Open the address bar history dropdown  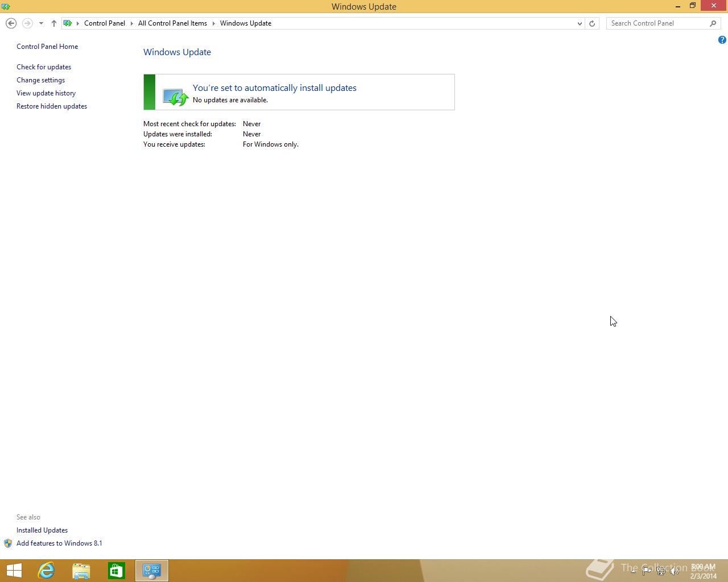(x=580, y=23)
